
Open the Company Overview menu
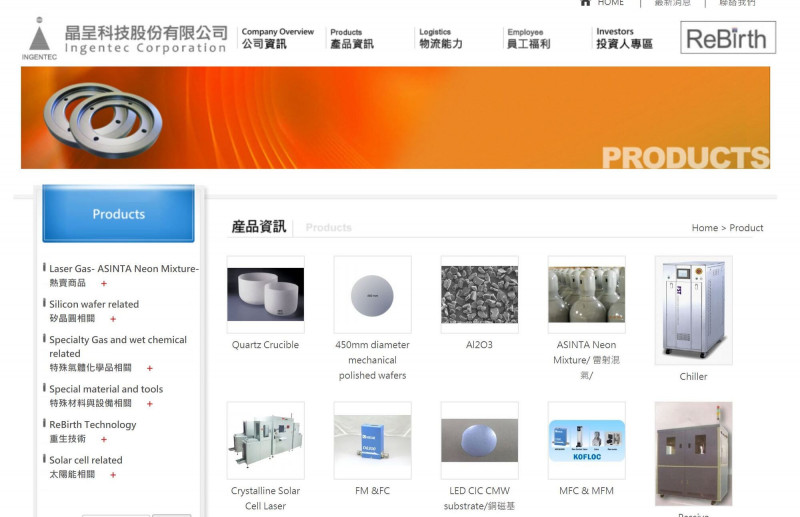[x=277, y=38]
